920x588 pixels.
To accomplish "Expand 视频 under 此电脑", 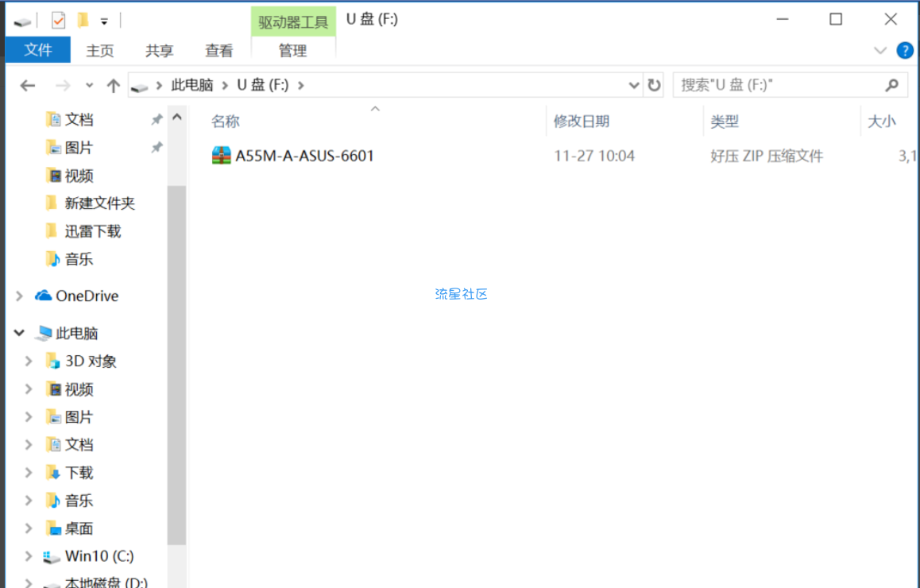I will tap(28, 389).
